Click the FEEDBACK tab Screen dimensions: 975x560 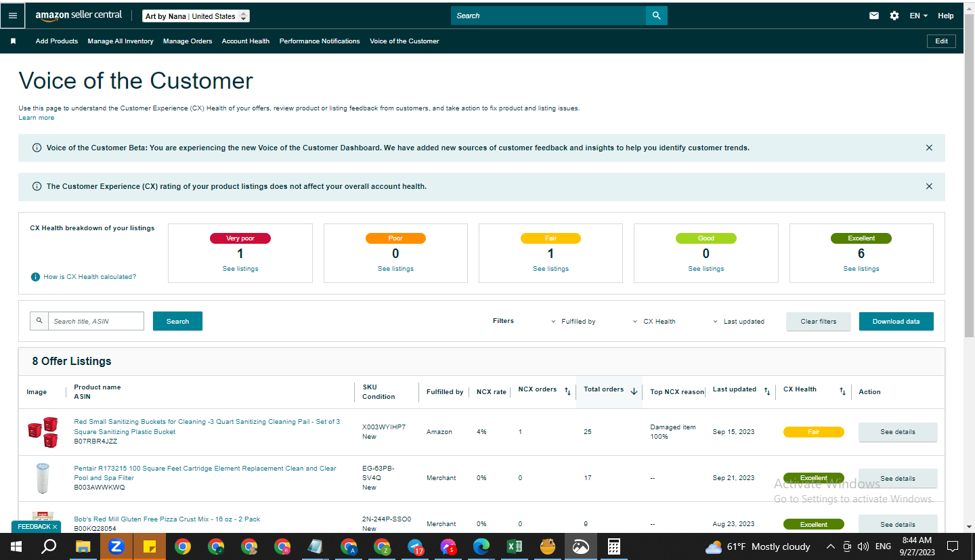pos(37,526)
